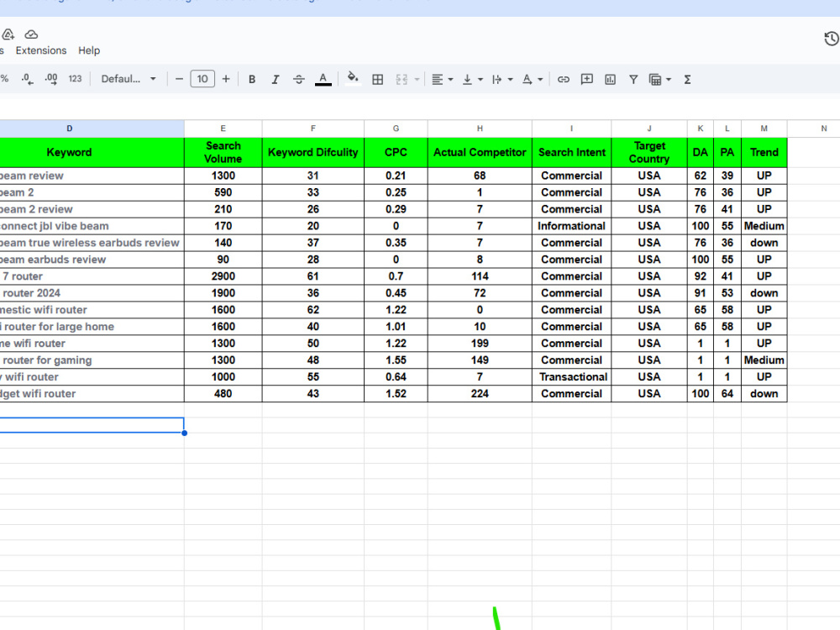This screenshot has width=840, height=630.
Task: Insert a comment
Action: 586,79
